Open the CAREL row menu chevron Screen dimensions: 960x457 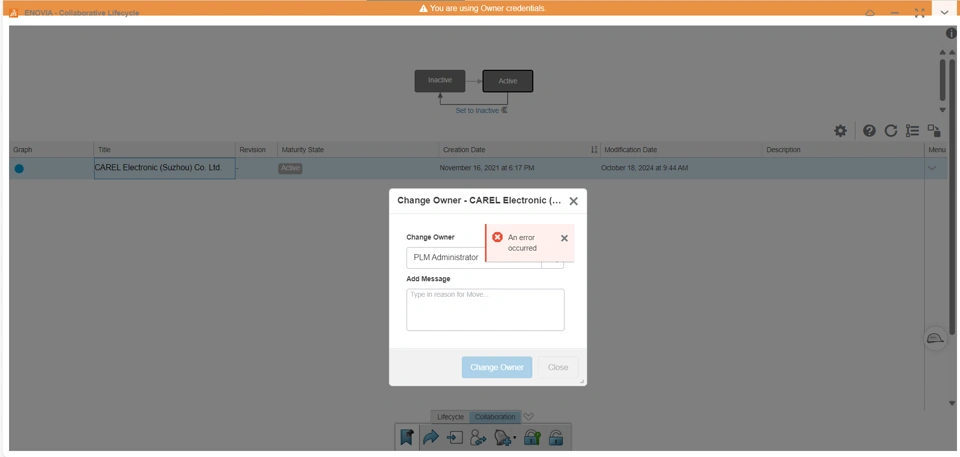click(933, 168)
